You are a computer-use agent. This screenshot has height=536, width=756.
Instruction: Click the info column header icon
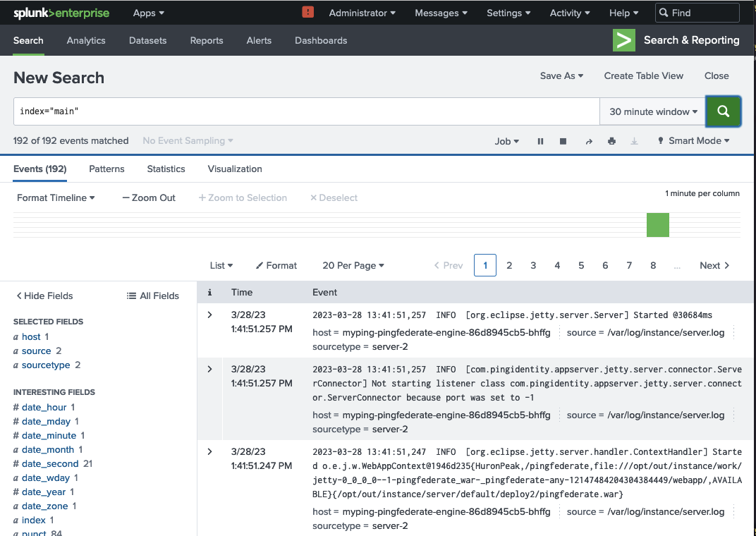(209, 292)
